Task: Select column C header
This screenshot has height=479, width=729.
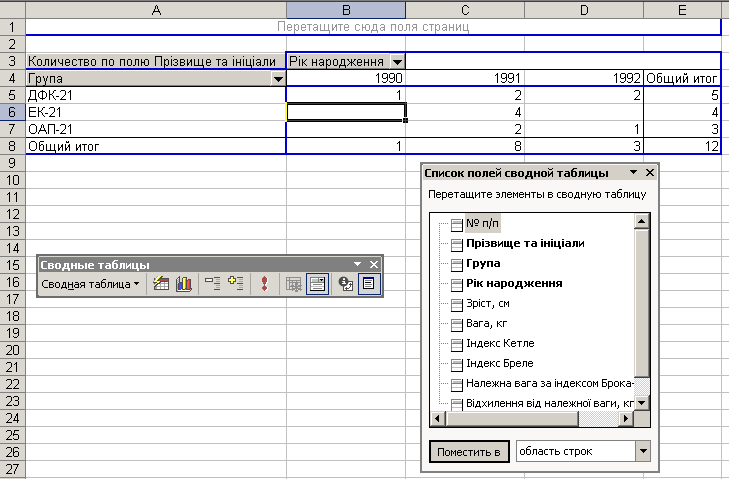Action: point(465,10)
